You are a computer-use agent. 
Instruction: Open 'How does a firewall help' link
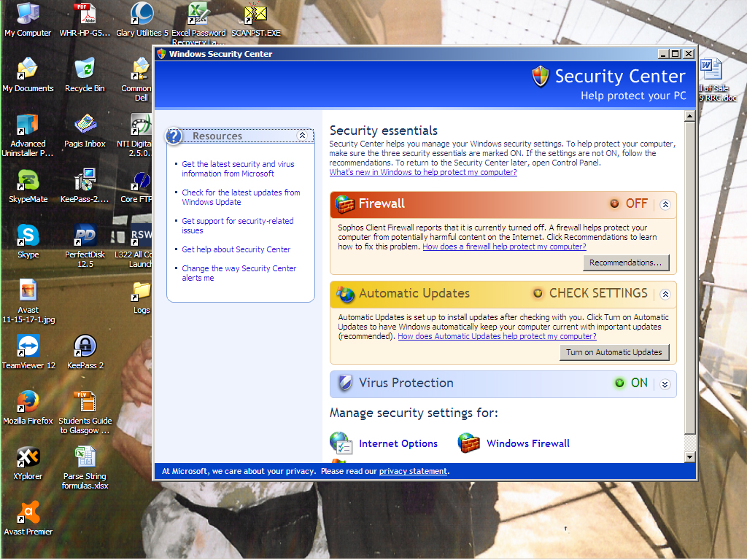coord(505,246)
